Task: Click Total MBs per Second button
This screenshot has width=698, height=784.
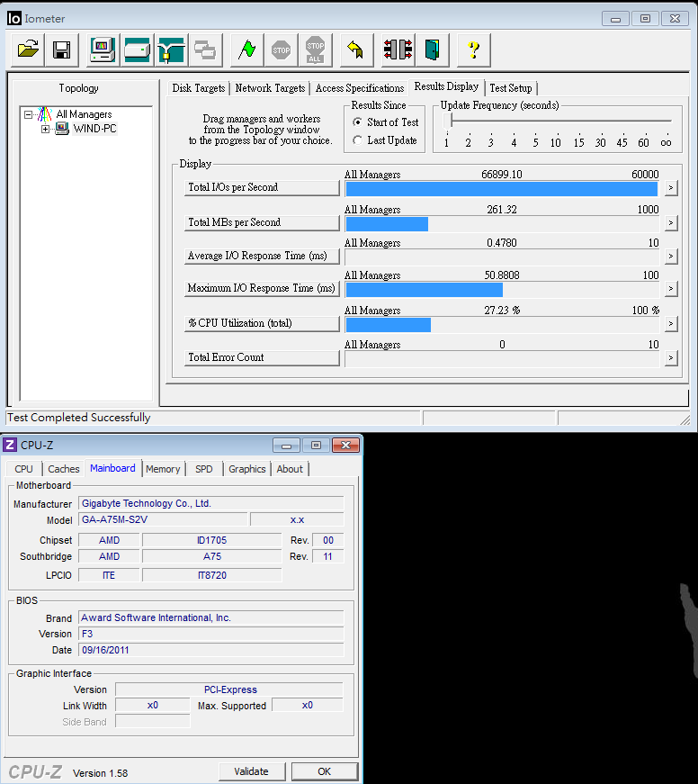Action: (x=262, y=222)
